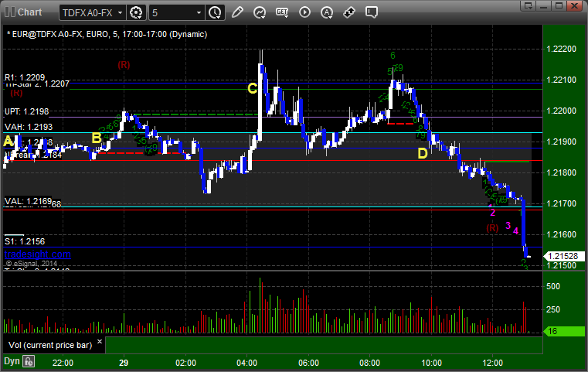Open the pop-out window dropdown in title bar
Image resolution: width=588 pixels, height=372 pixels.
point(529,5)
